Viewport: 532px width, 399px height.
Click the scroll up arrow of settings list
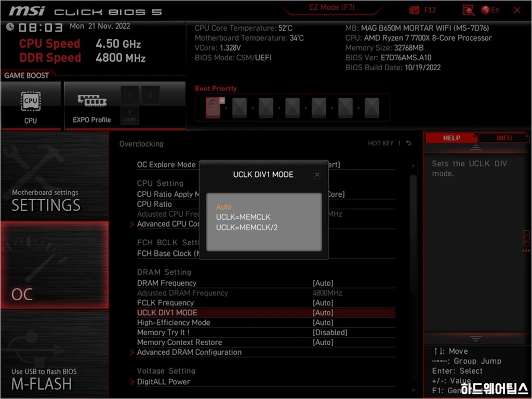[x=413, y=166]
